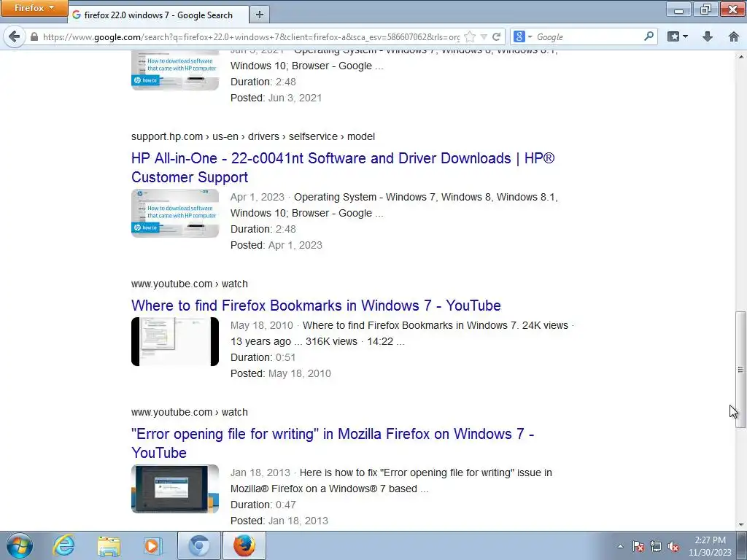Restore down the Firefox window

(705, 9)
